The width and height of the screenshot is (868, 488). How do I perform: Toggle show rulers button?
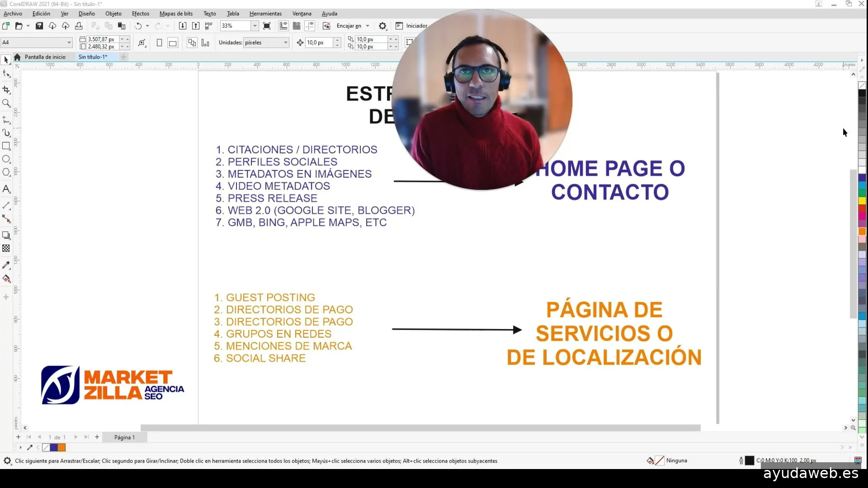283,26
